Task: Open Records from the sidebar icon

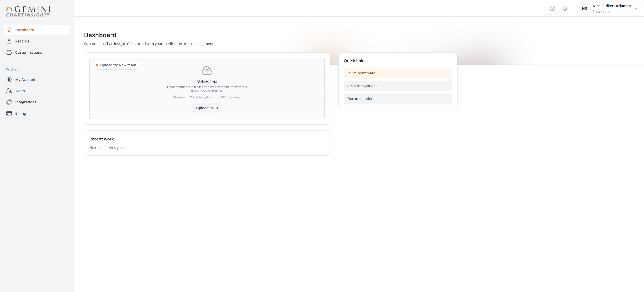Action: 9,41
